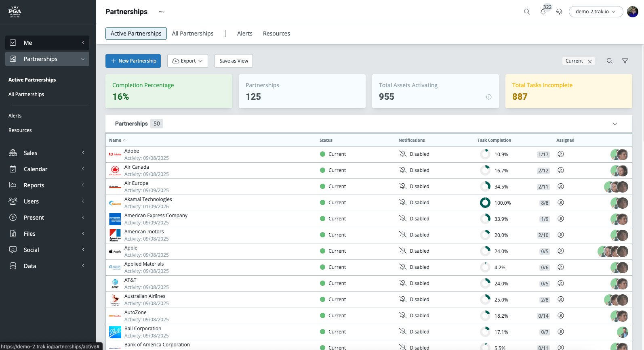Click the Ball Corporation logo
Viewport: 644px width, 350px height.
tap(115, 332)
